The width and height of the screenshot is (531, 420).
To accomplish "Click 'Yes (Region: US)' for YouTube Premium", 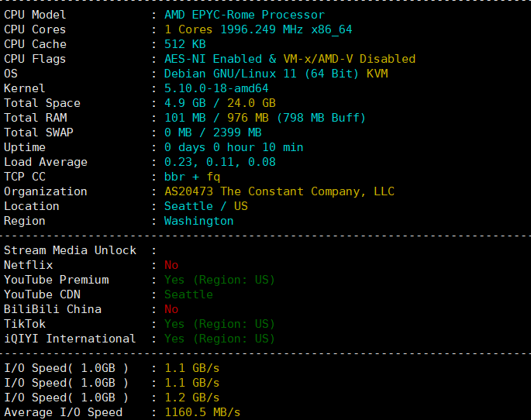I will click(x=220, y=280).
